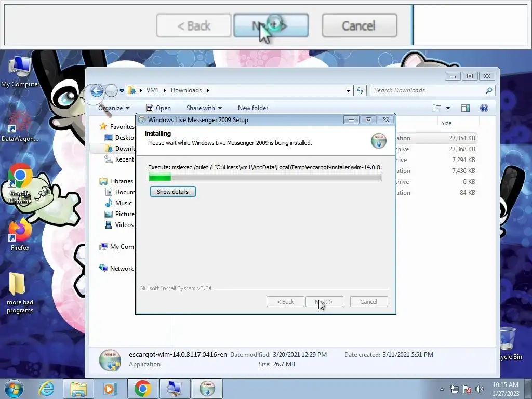Open Magnifier taskbar button
This screenshot has height=399, width=532.
175,389
